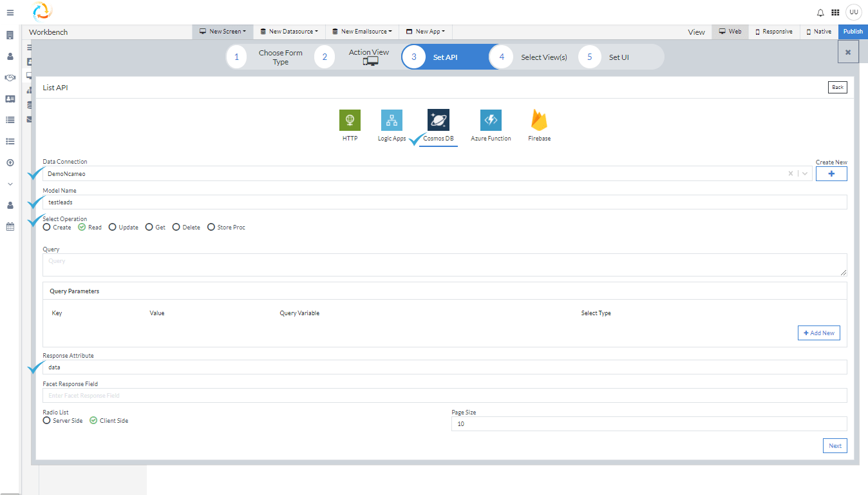Click the circular arrows app logo

click(x=42, y=11)
